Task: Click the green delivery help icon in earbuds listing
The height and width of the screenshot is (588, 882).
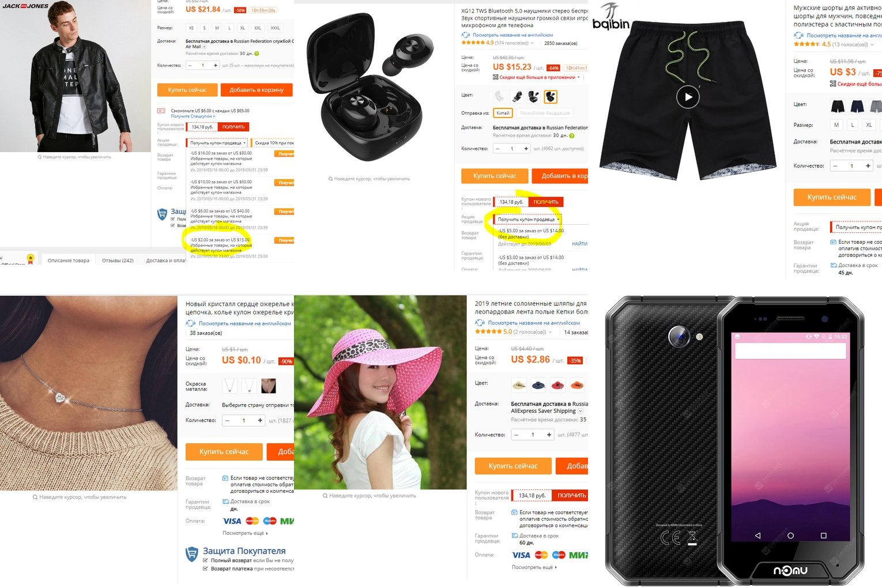Action: [x=572, y=136]
